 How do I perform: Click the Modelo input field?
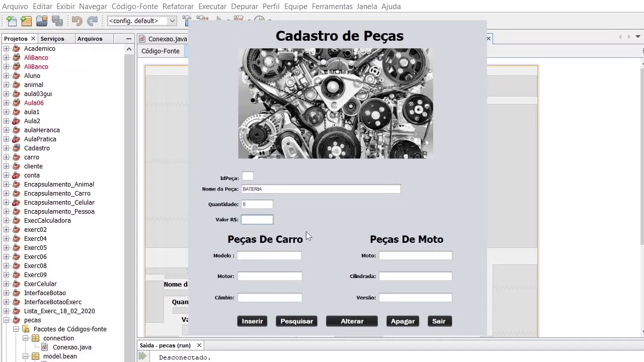coord(269,255)
